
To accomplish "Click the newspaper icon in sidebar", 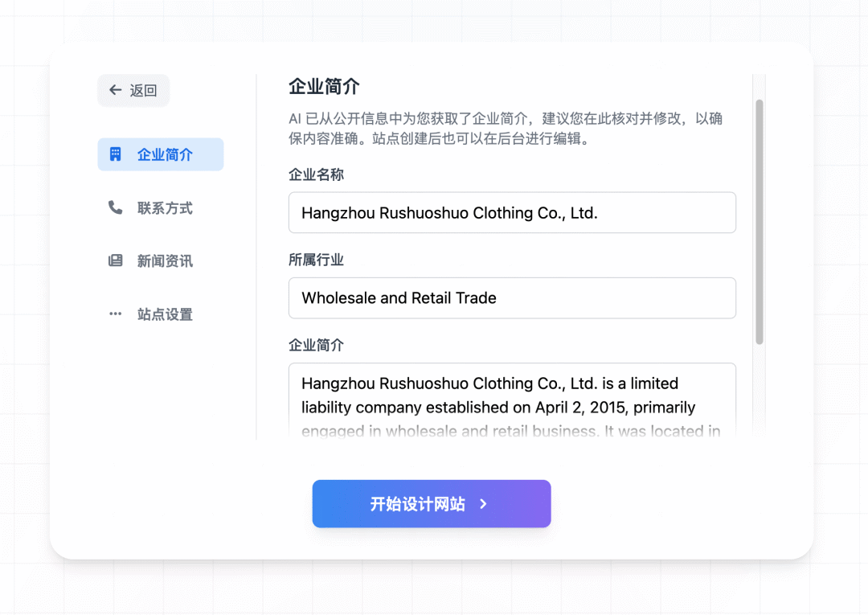I will (116, 260).
